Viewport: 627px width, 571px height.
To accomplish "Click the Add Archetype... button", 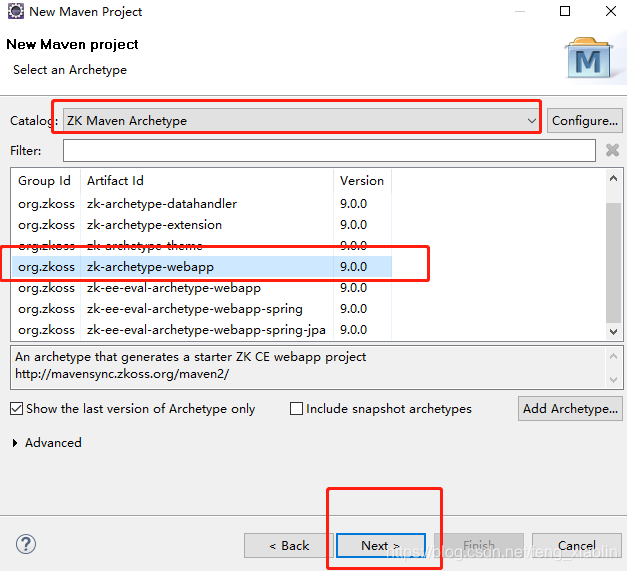I will 570,409.
